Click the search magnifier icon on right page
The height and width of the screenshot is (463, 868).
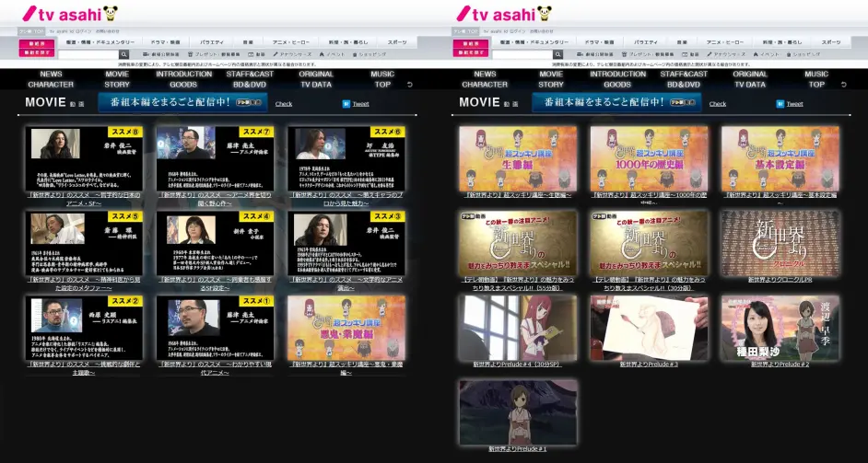pos(558,54)
